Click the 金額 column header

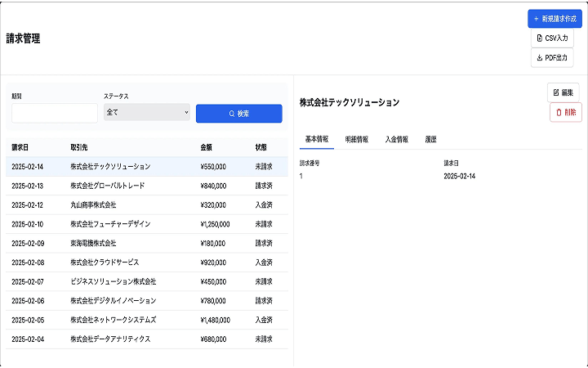pyautogui.click(x=206, y=147)
